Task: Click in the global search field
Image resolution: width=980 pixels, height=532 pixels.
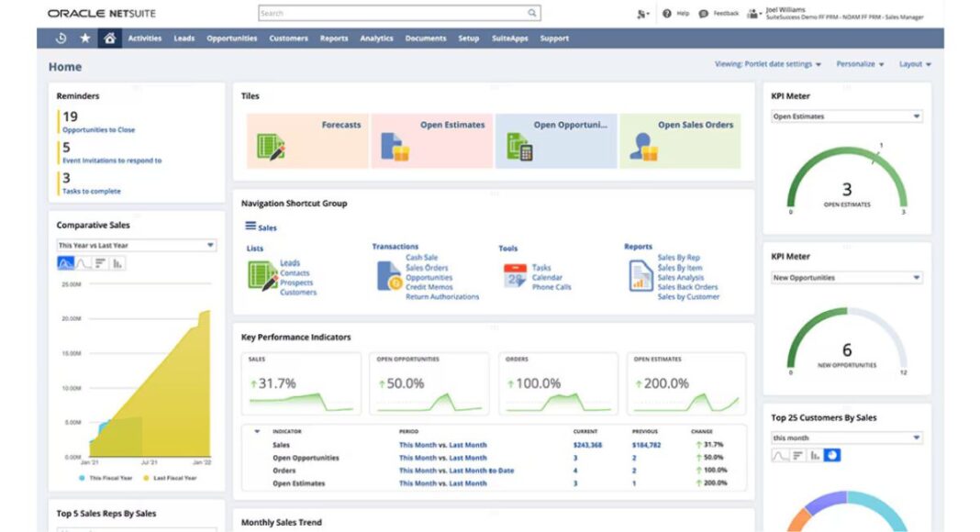Action: pyautogui.click(x=395, y=13)
